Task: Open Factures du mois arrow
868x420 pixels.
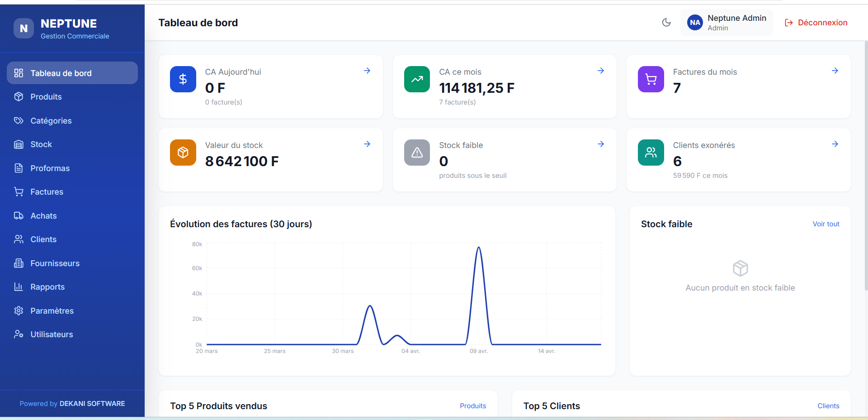Action: (835, 71)
